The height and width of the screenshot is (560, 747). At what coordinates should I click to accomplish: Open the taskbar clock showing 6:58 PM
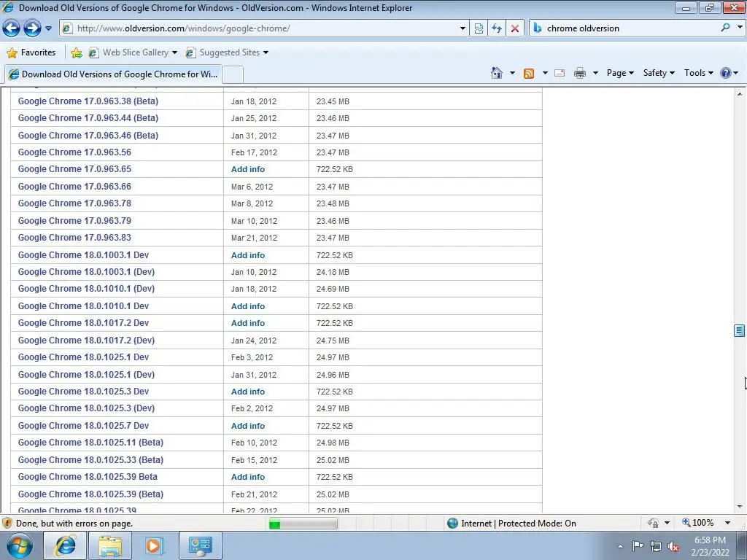(x=711, y=546)
